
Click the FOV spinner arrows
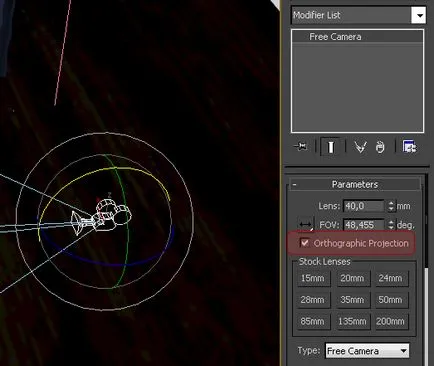click(x=391, y=225)
